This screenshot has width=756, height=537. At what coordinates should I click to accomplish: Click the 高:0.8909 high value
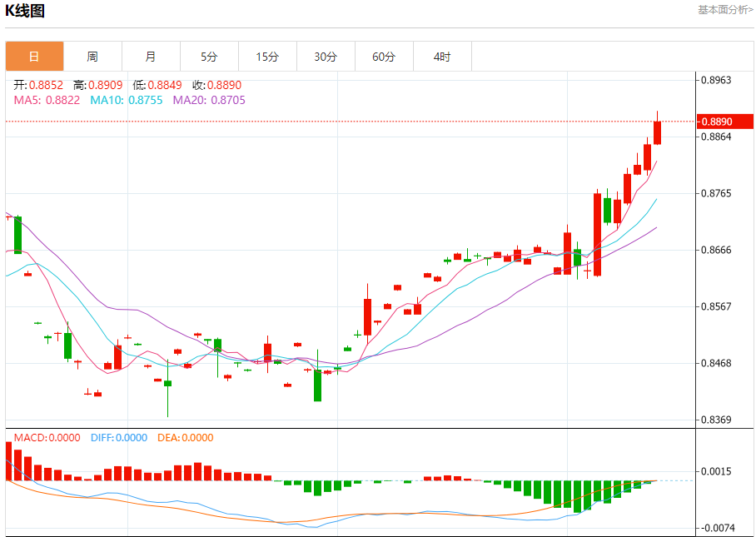(x=98, y=85)
